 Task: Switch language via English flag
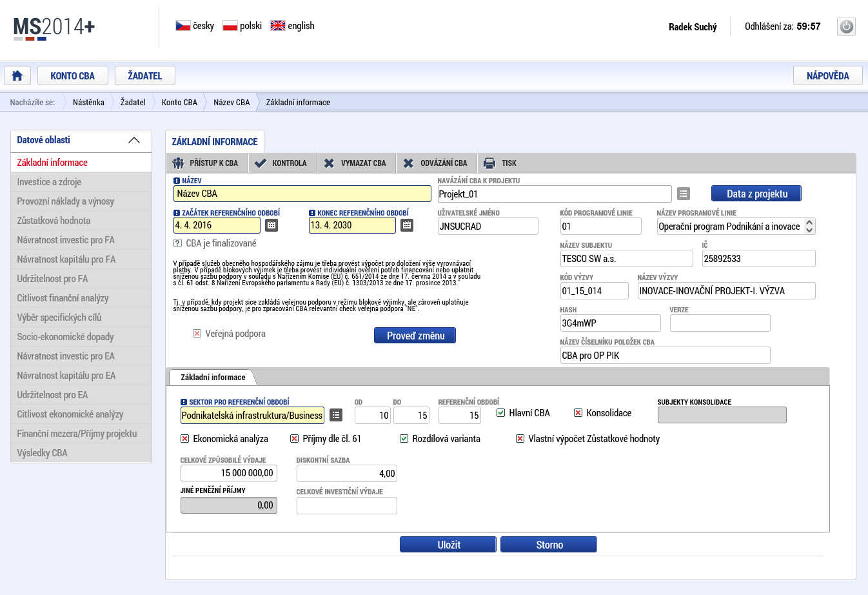278,26
